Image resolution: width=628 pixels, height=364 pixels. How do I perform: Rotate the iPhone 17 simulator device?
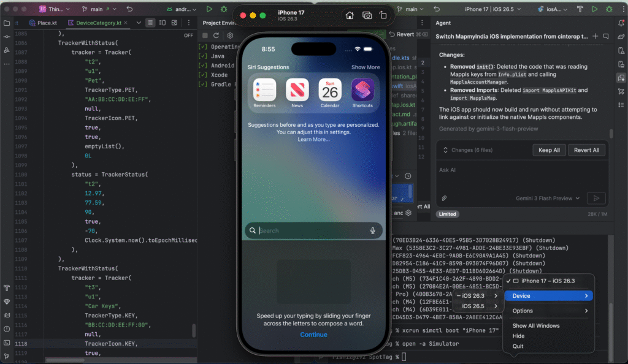[383, 15]
